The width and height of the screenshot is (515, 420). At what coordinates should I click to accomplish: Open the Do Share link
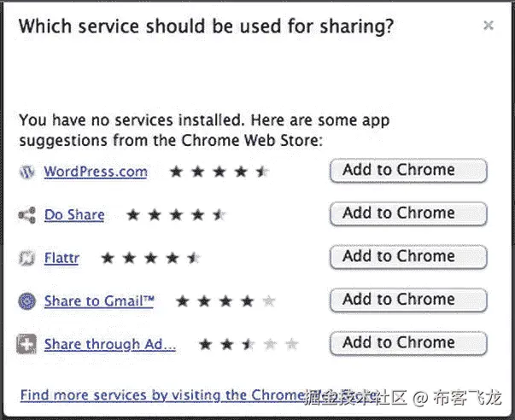pos(74,215)
